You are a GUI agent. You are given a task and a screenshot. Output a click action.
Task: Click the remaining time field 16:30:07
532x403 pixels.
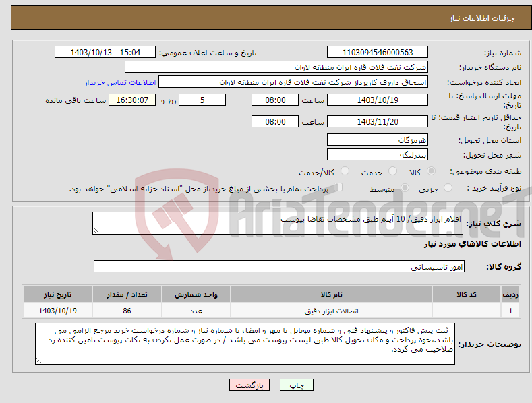[132, 100]
